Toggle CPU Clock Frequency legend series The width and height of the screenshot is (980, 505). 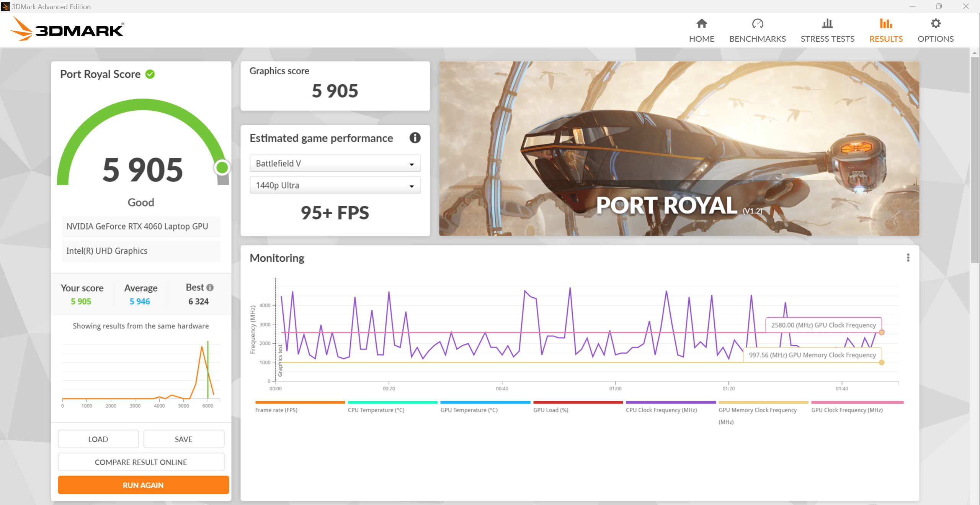point(661,410)
